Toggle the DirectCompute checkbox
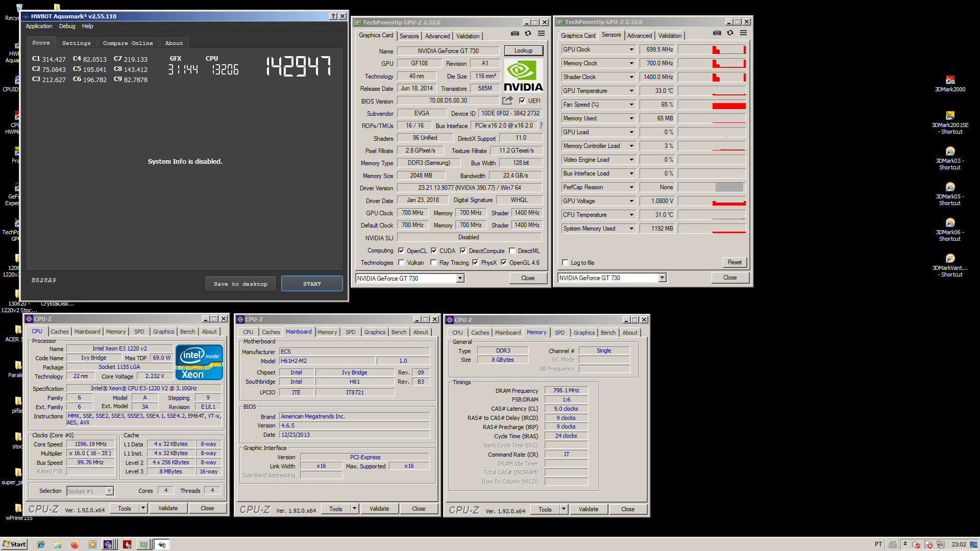This screenshot has width=980, height=551. point(463,251)
